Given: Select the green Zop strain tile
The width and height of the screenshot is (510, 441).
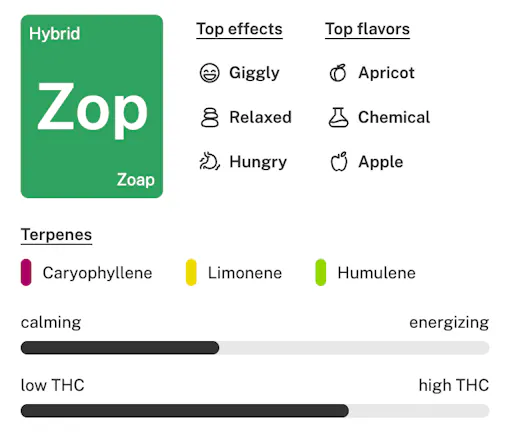Looking at the screenshot, I should (x=92, y=106).
